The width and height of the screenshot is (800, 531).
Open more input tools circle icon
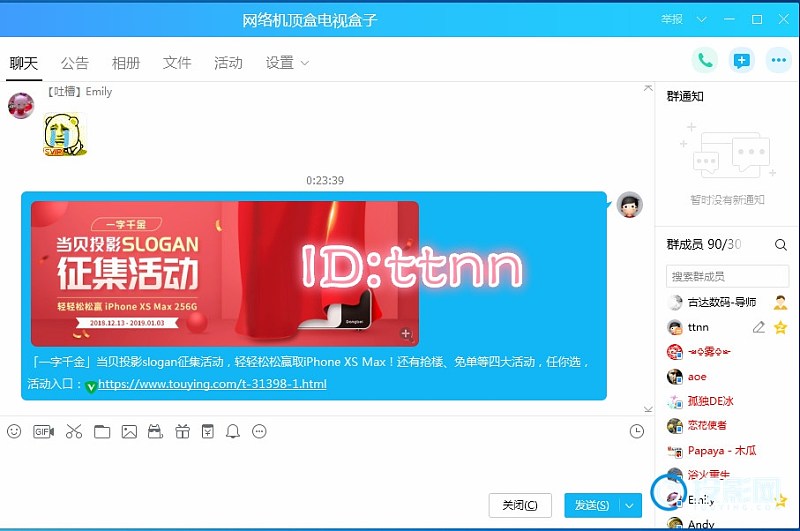(x=259, y=432)
